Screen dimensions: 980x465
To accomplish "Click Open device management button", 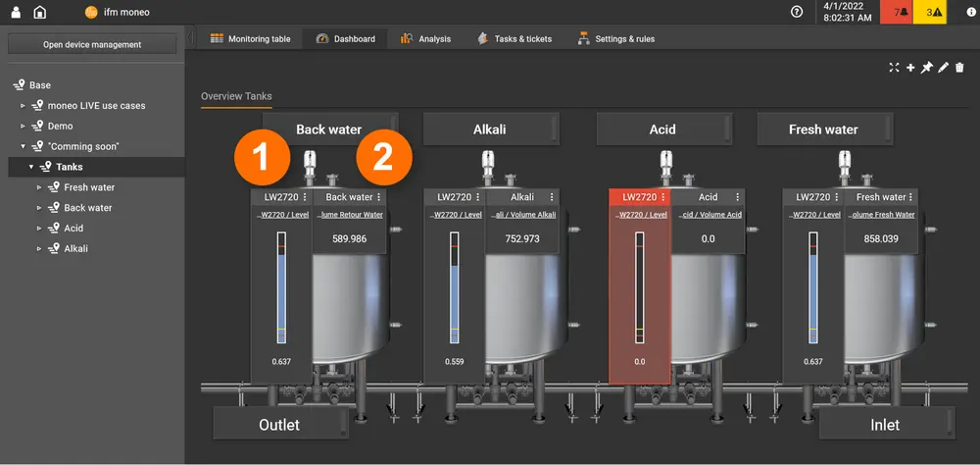I will click(92, 44).
